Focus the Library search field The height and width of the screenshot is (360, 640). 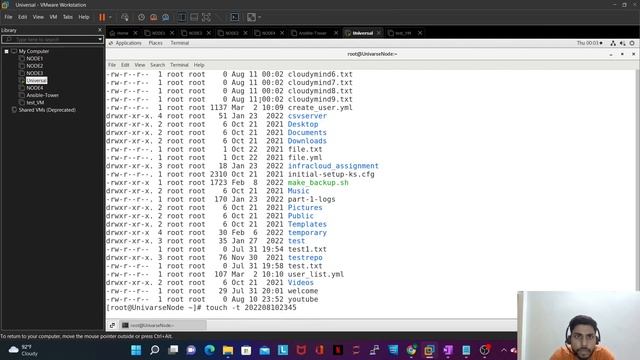[x=50, y=39]
